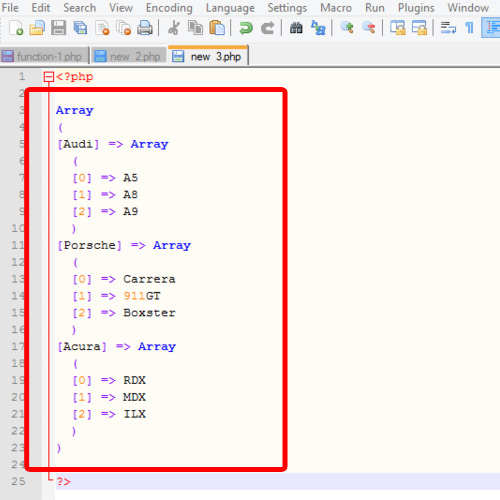The height and width of the screenshot is (500, 500).
Task: Open a file using the folder icon
Action: coord(37,28)
